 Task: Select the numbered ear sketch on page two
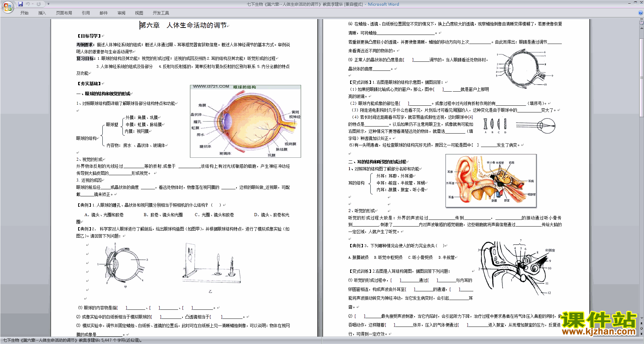pyautogui.click(x=516, y=268)
